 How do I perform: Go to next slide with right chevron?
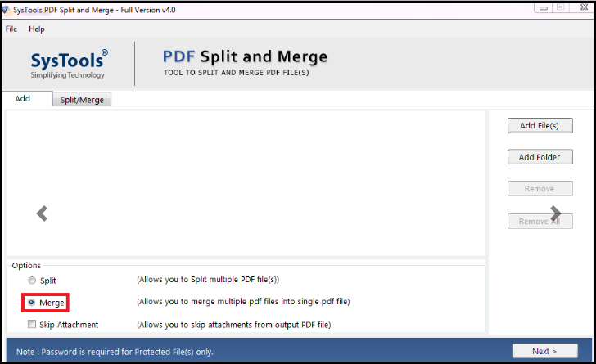(x=556, y=213)
